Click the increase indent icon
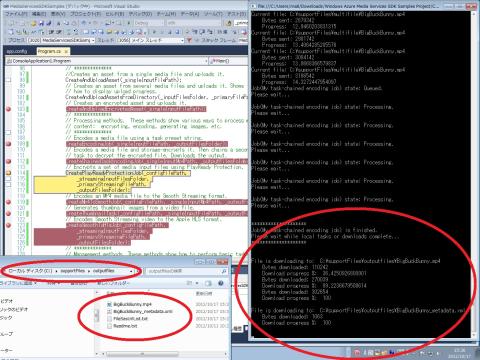This screenshot has height=360, width=480. pos(59,32)
